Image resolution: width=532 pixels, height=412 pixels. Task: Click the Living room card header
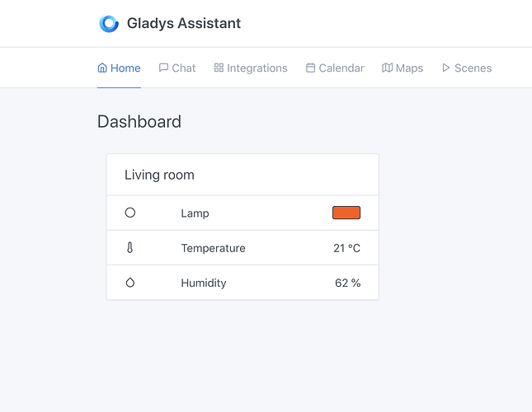(242, 175)
